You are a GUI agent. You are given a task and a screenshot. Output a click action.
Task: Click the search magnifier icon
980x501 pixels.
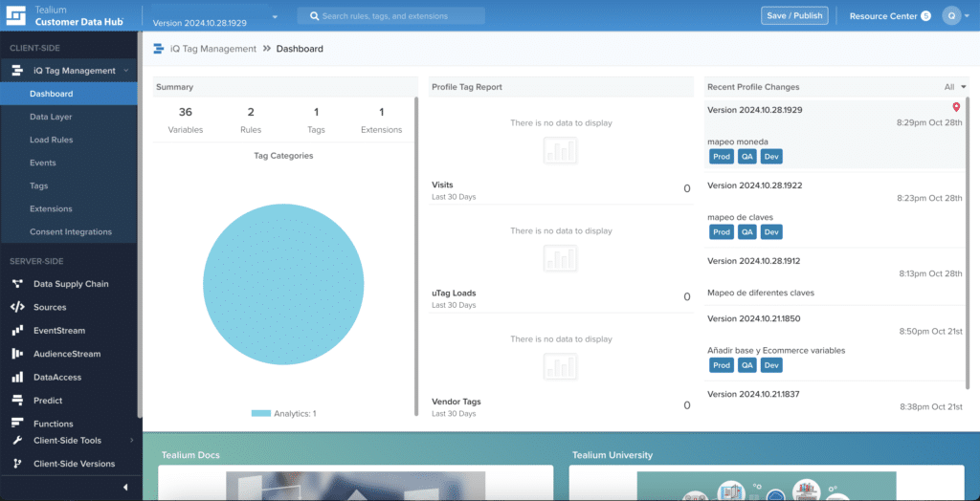pyautogui.click(x=314, y=15)
